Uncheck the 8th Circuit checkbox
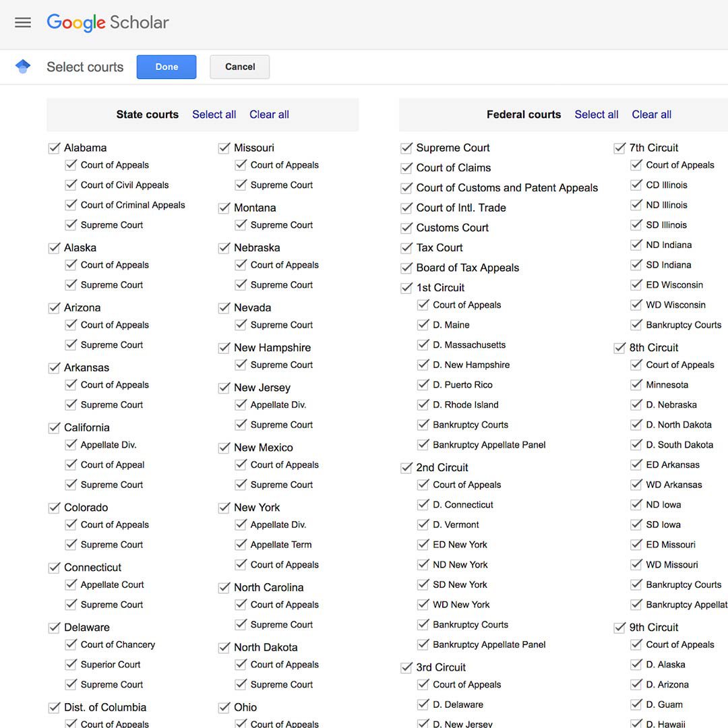This screenshot has width=728, height=728. (x=620, y=348)
